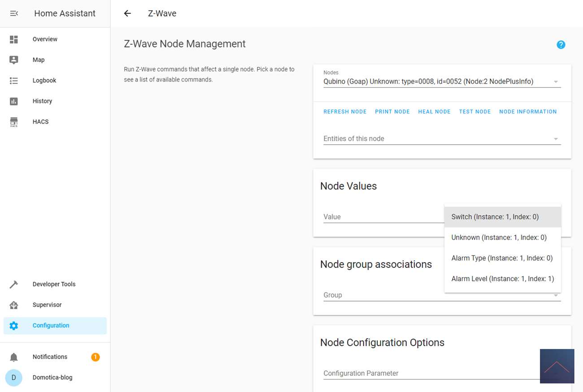Viewport: 583px width, 392px height.
Task: Click the Node Information button
Action: [527, 112]
